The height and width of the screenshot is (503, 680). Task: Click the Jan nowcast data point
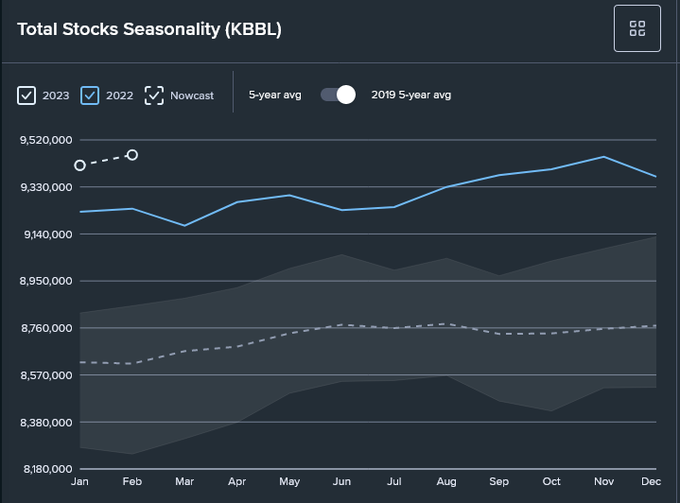tap(80, 165)
